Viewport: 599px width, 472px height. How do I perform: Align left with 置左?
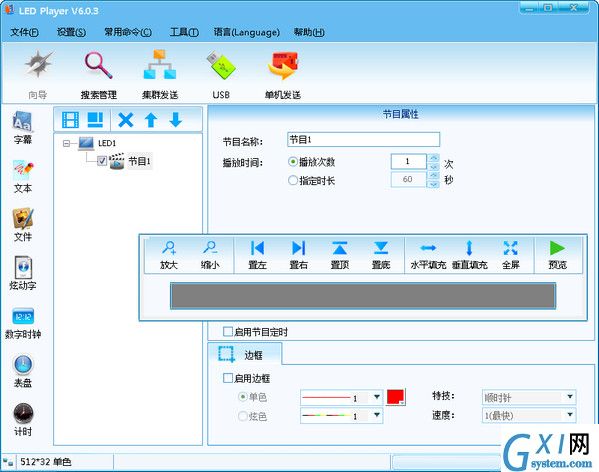click(x=257, y=255)
